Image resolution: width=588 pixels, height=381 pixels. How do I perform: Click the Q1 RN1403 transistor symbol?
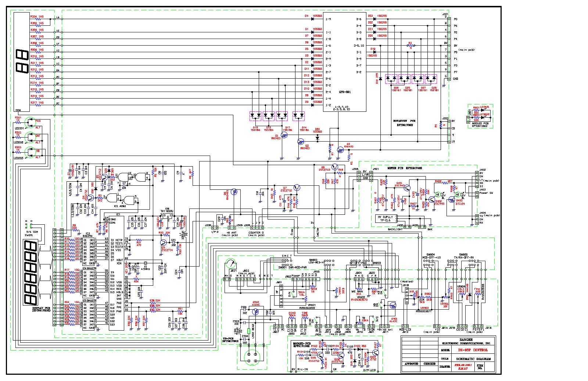pyautogui.click(x=284, y=135)
